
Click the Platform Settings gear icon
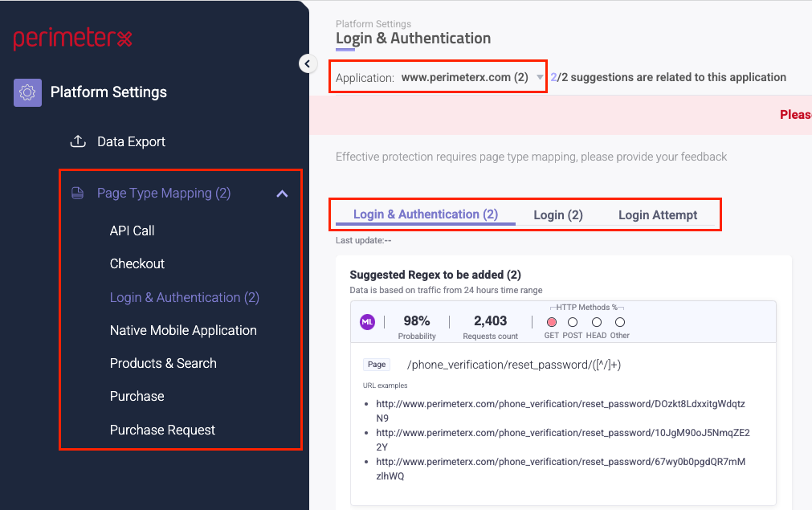tap(27, 92)
